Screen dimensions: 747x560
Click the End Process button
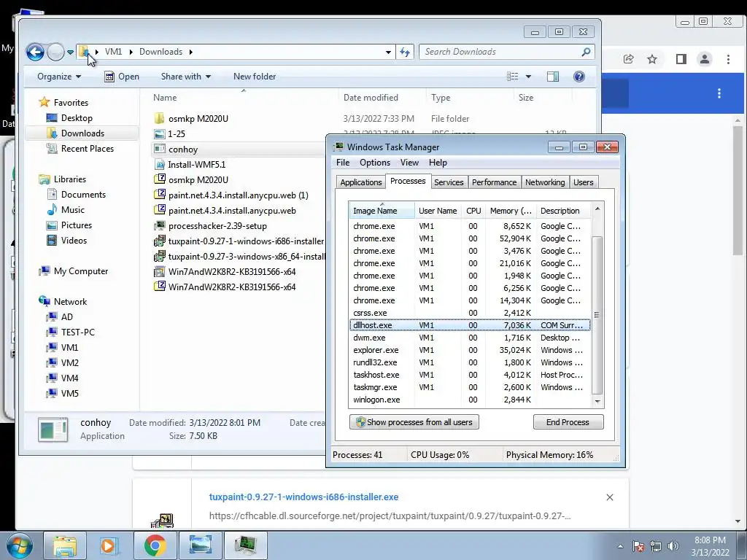pyautogui.click(x=568, y=422)
